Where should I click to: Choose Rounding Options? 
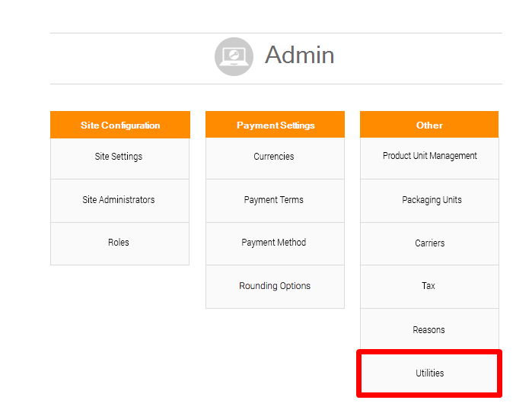[275, 286]
